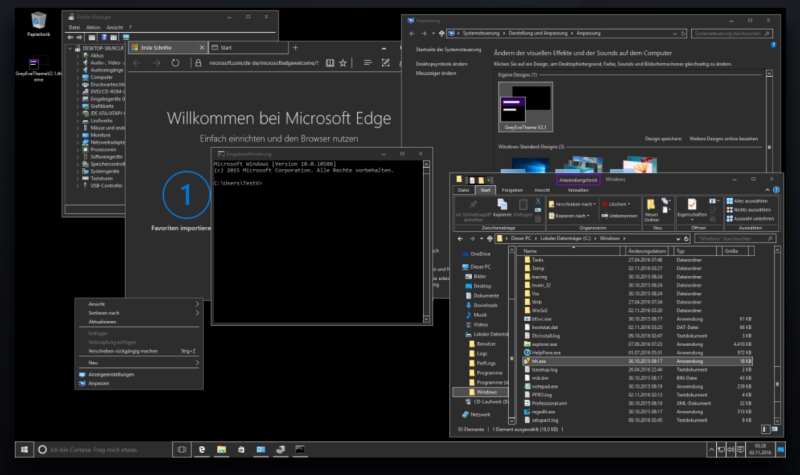Switch to the Start tab in Edge
800x475 pixels.
point(248,47)
